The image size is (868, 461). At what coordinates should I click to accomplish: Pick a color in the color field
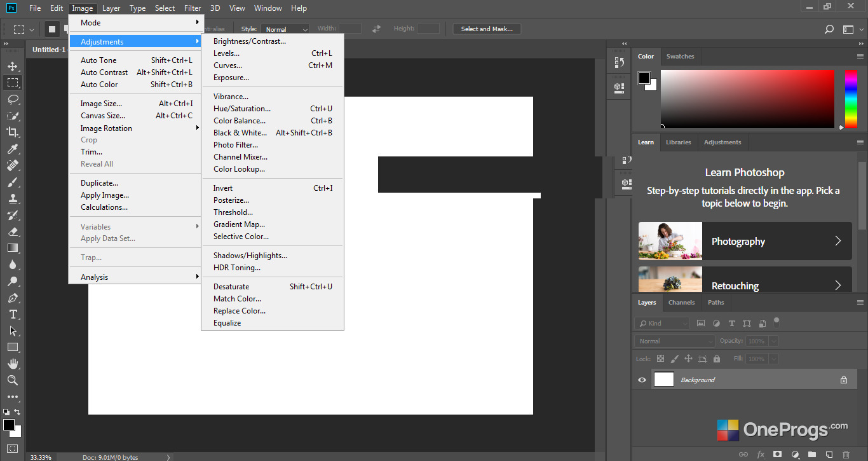[747, 99]
